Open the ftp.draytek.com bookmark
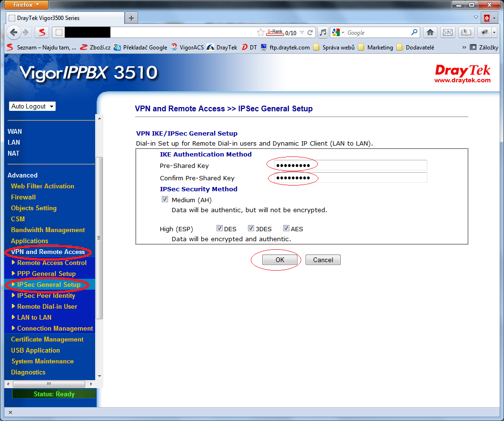The width and height of the screenshot is (504, 421). [285, 47]
